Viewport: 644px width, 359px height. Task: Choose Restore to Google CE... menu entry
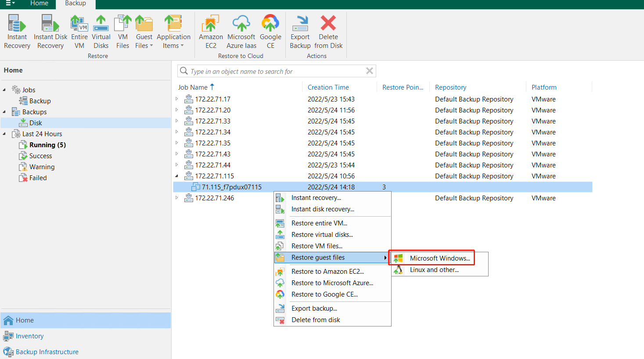[332, 294]
